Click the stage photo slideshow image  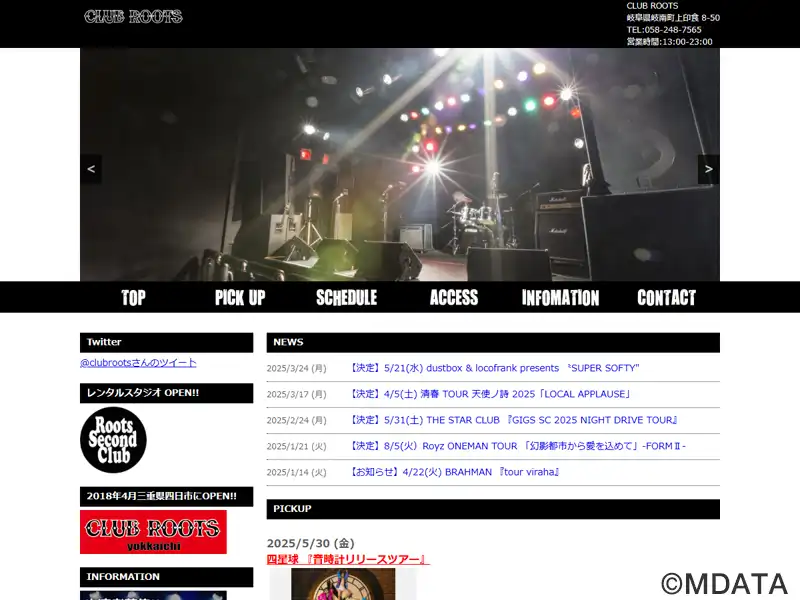[400, 164]
